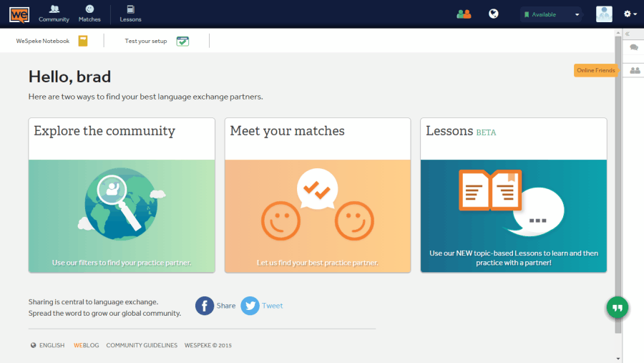
Task: Click the Twitter bird icon
Action: tap(250, 306)
